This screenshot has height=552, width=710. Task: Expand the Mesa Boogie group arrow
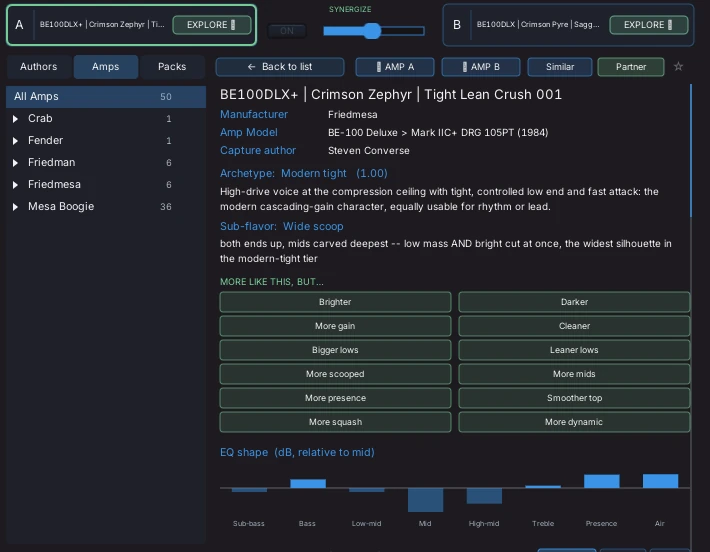pos(15,206)
